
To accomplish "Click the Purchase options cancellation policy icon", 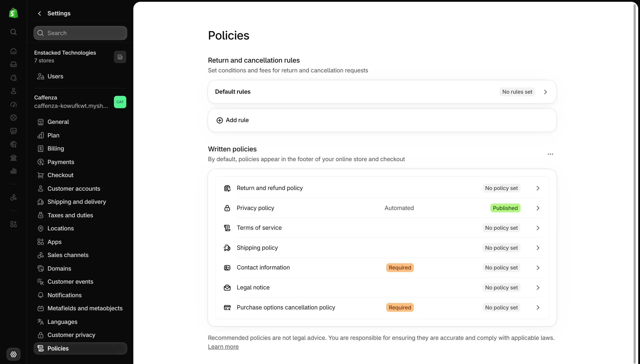I will pyautogui.click(x=227, y=307).
